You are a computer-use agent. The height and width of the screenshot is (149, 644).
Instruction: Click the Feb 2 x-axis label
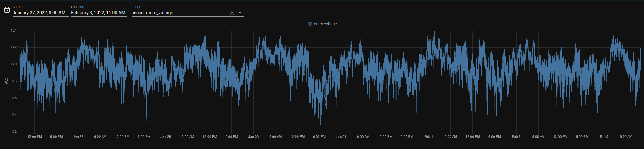[x=516, y=137]
